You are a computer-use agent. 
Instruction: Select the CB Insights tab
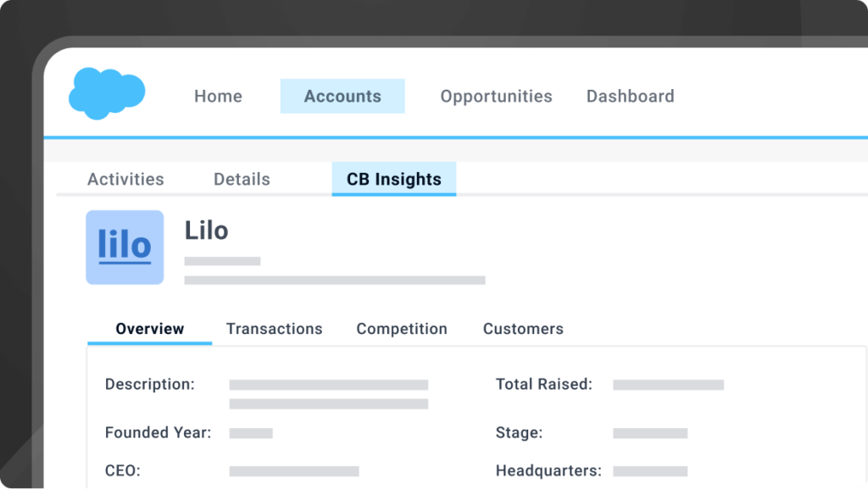[x=394, y=180]
